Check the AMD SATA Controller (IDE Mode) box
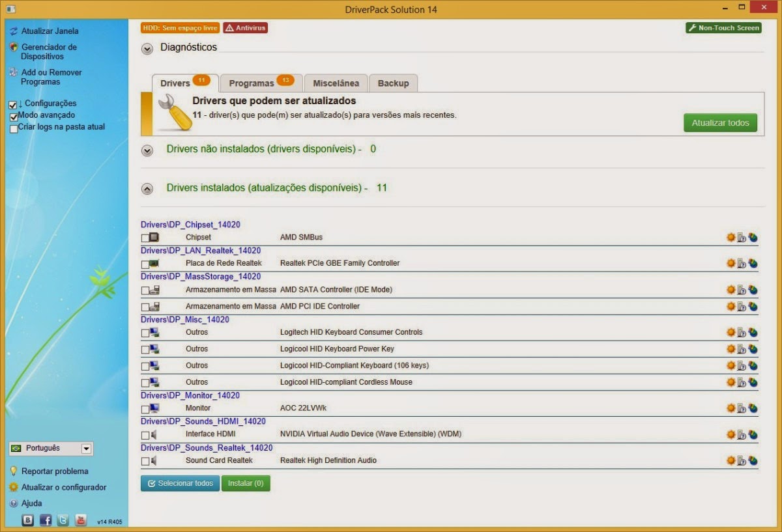 pos(145,290)
